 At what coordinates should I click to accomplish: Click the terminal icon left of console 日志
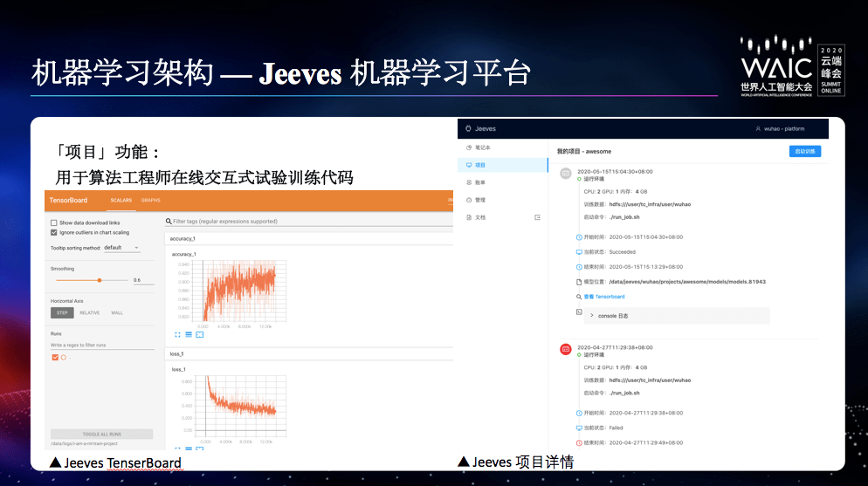[579, 311]
